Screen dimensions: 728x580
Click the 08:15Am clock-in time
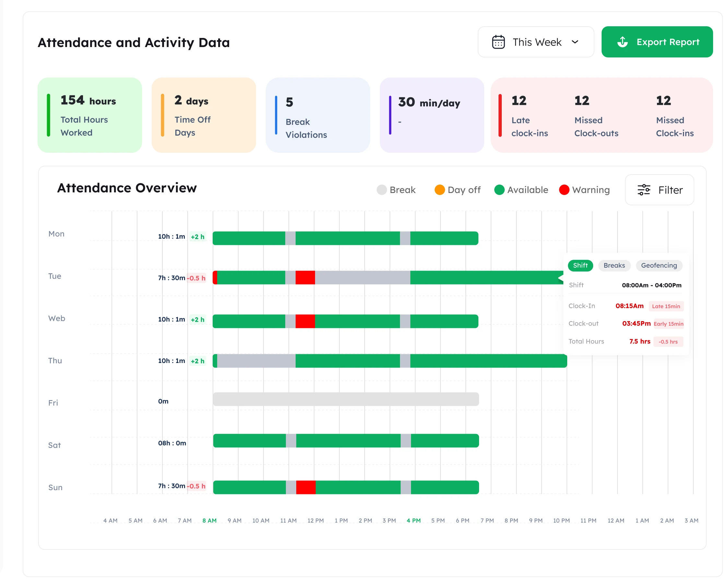coord(630,306)
